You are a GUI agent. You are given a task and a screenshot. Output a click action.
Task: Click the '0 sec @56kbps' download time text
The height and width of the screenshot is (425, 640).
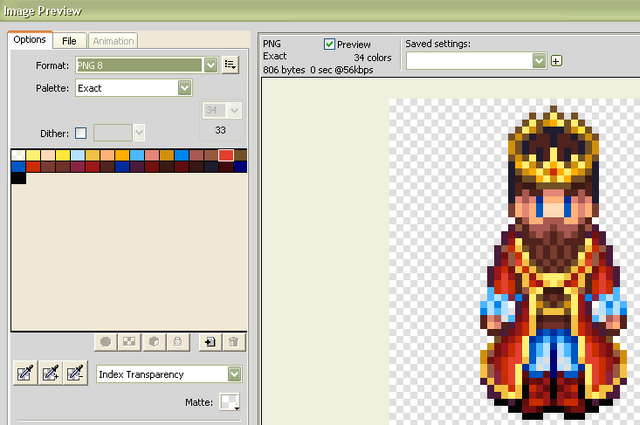(x=342, y=70)
